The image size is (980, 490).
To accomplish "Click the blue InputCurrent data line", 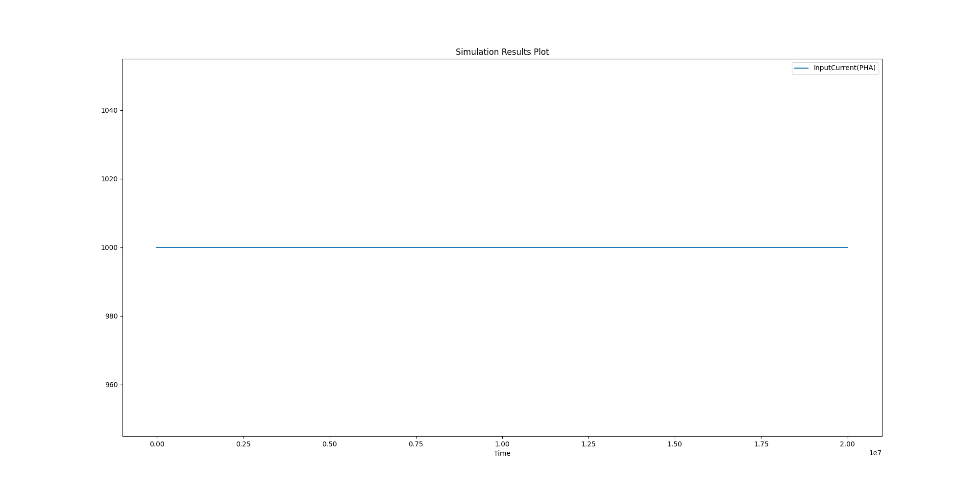I will [x=502, y=247].
